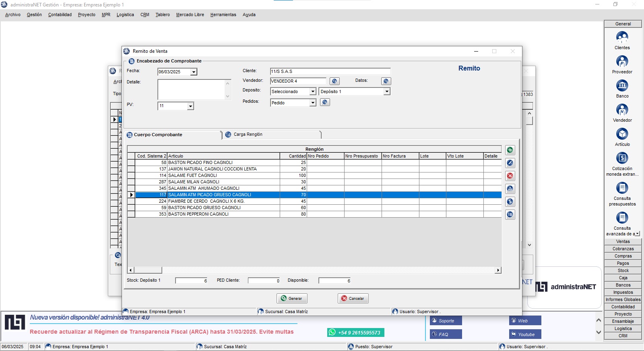644x351 pixels.
Task: Click the Soporte button
Action: (x=446, y=321)
